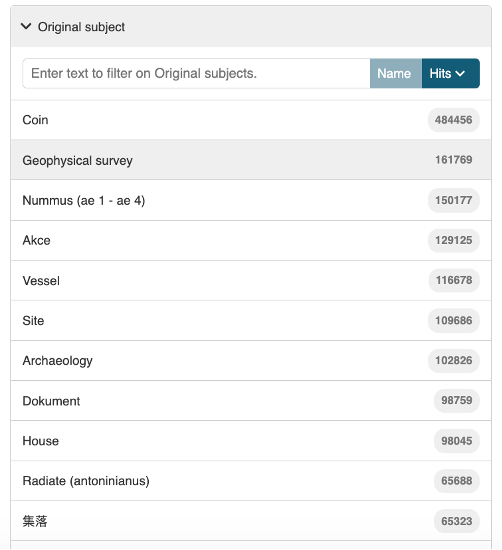Filter by the Vessel subject
Image resolution: width=502 pixels, height=550 pixels.
click(x=251, y=281)
